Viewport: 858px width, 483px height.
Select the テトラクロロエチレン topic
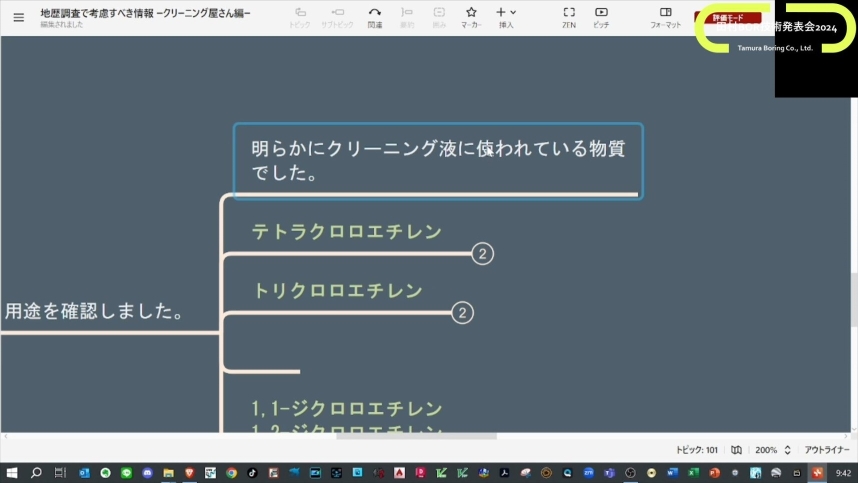346,232
